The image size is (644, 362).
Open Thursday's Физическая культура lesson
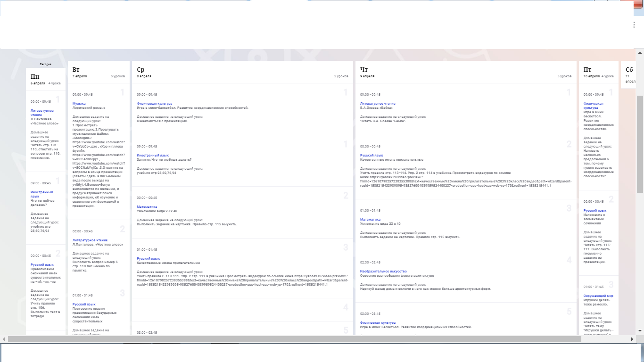tap(378, 322)
